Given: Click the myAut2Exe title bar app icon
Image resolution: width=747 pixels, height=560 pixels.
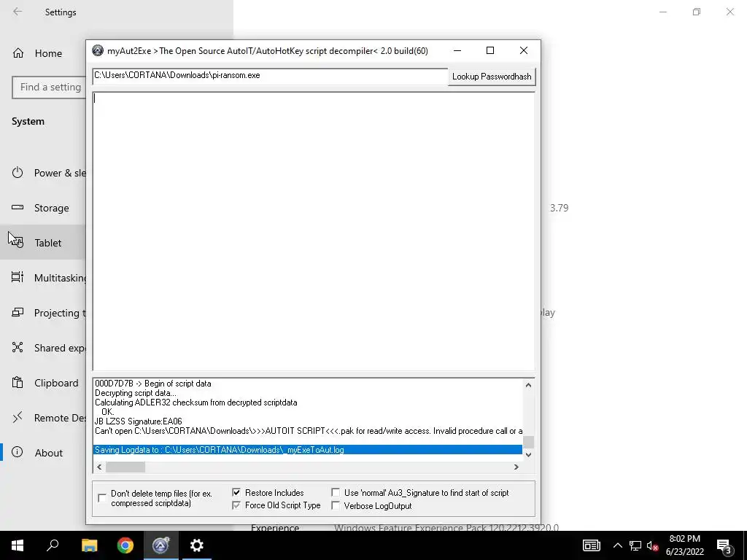Looking at the screenshot, I should tap(98, 50).
